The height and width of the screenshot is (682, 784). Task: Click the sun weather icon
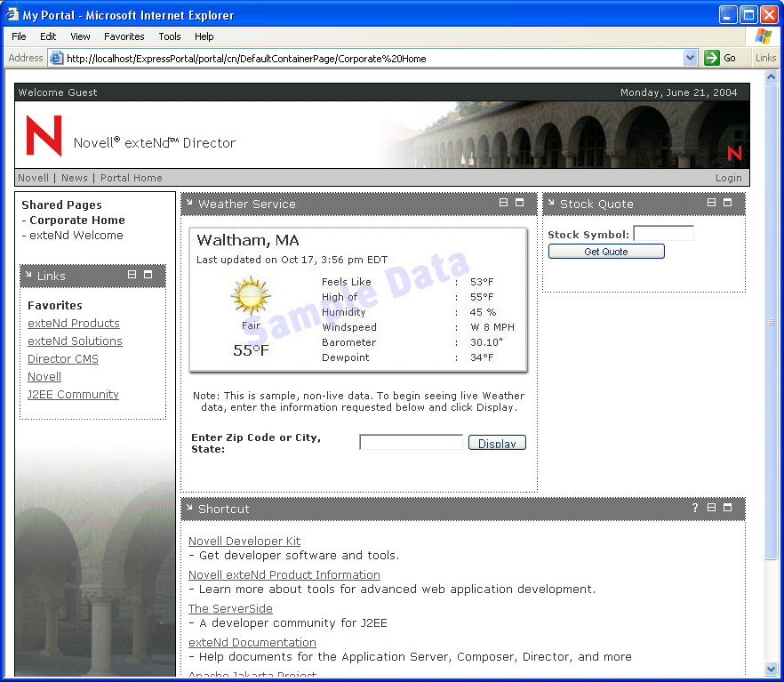click(251, 295)
